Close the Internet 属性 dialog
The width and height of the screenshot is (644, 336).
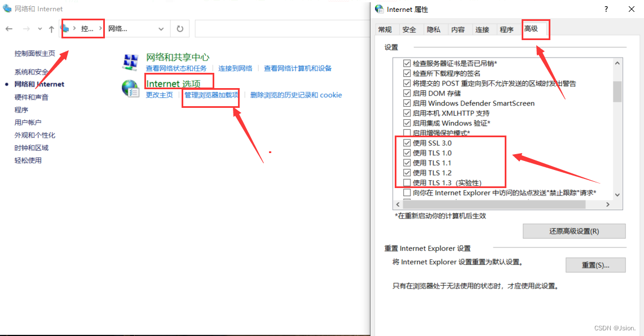[x=632, y=9]
